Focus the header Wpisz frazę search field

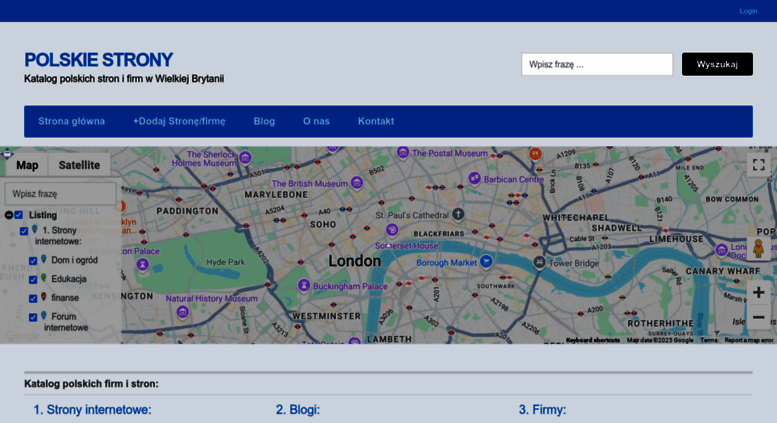click(x=597, y=64)
